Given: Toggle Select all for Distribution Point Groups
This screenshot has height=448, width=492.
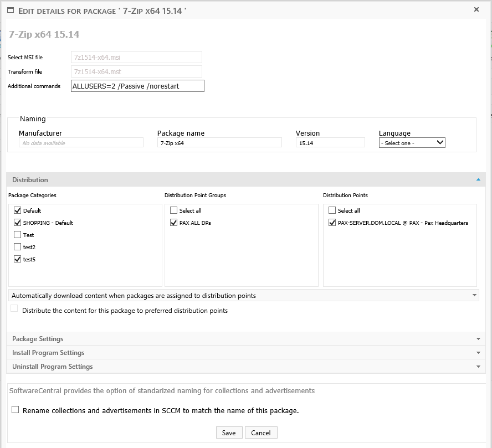Looking at the screenshot, I should point(174,210).
